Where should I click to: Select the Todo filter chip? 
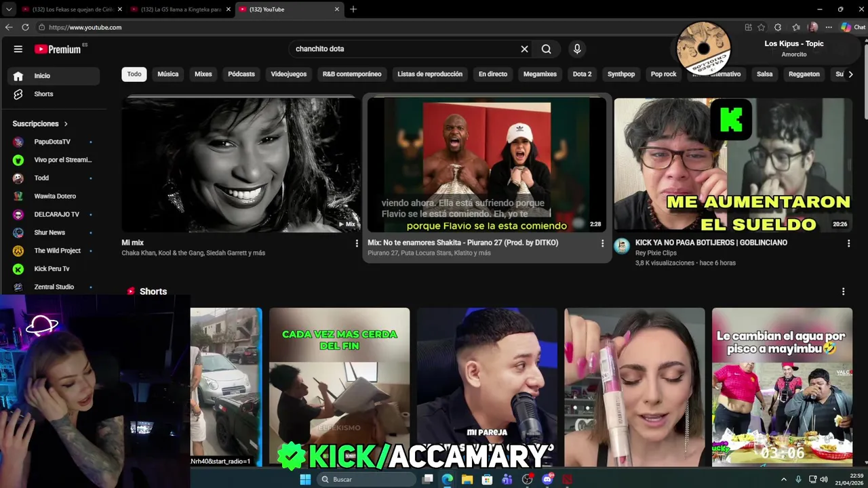click(134, 74)
